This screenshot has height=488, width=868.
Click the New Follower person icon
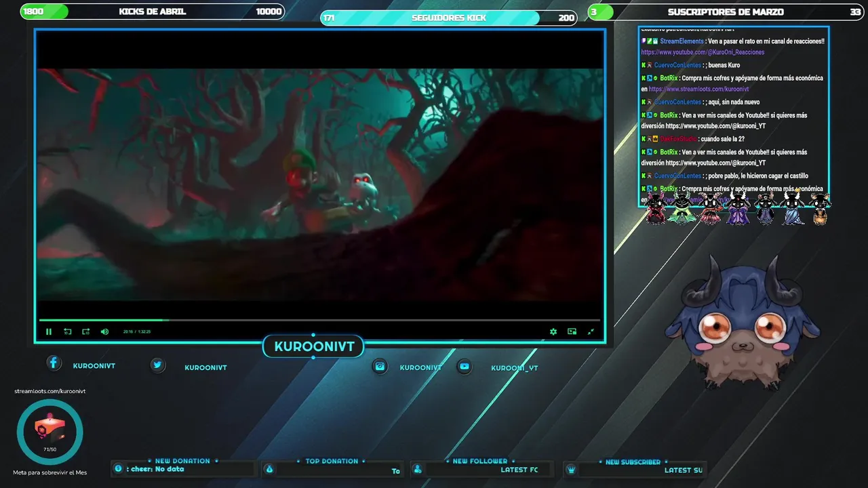tap(418, 469)
